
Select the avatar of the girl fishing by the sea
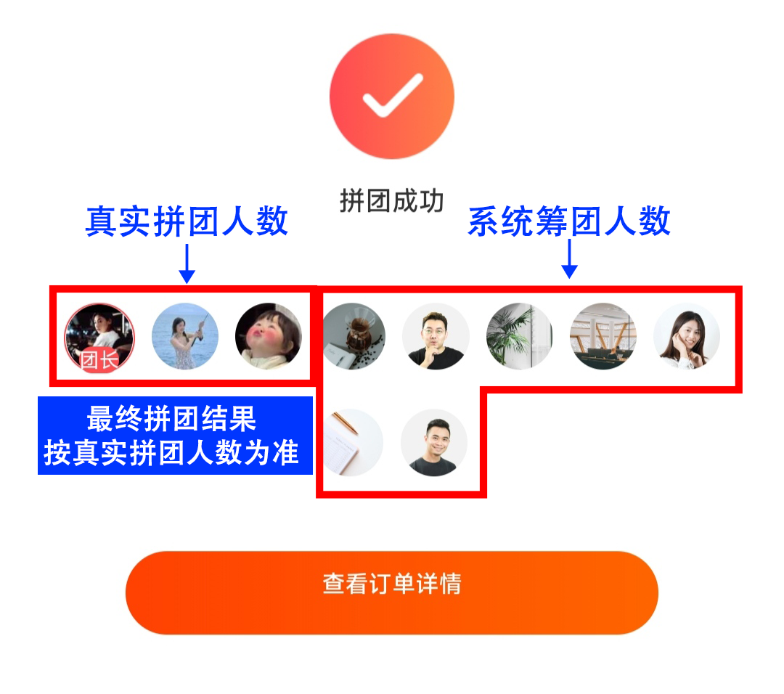tap(185, 336)
